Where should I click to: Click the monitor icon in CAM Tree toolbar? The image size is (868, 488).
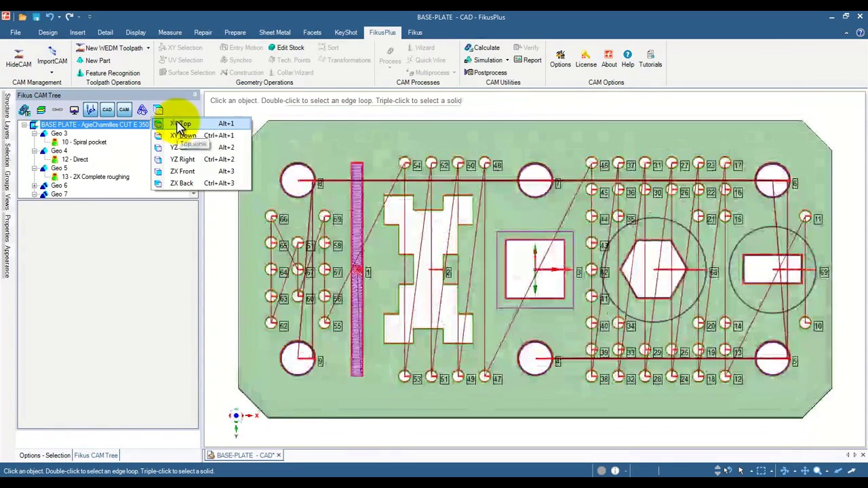pyautogui.click(x=74, y=110)
